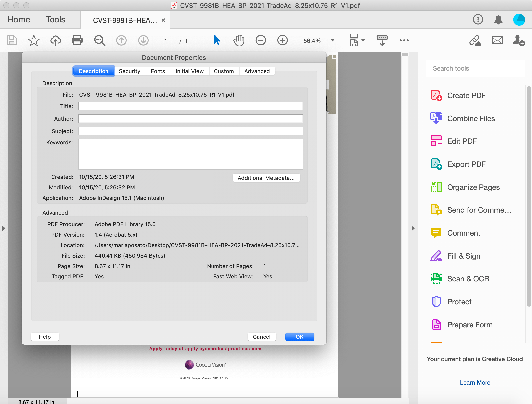Launch the Organize Pages tool

coord(473,187)
